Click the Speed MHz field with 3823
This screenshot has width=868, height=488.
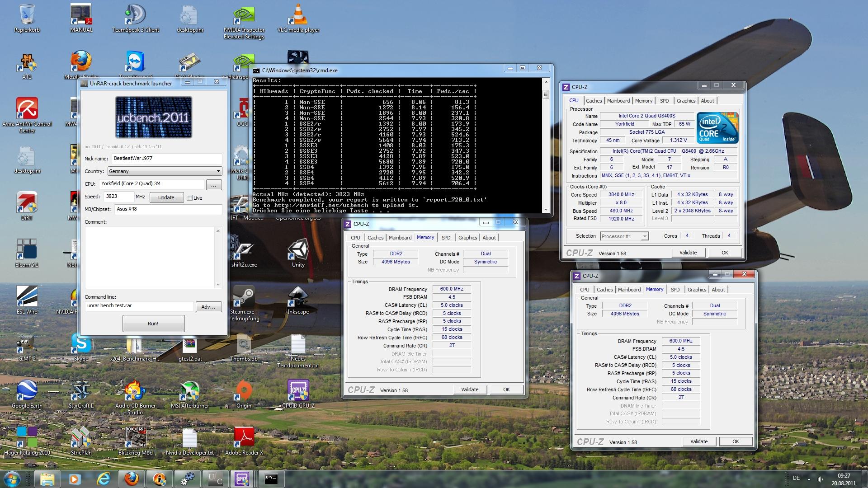click(119, 197)
